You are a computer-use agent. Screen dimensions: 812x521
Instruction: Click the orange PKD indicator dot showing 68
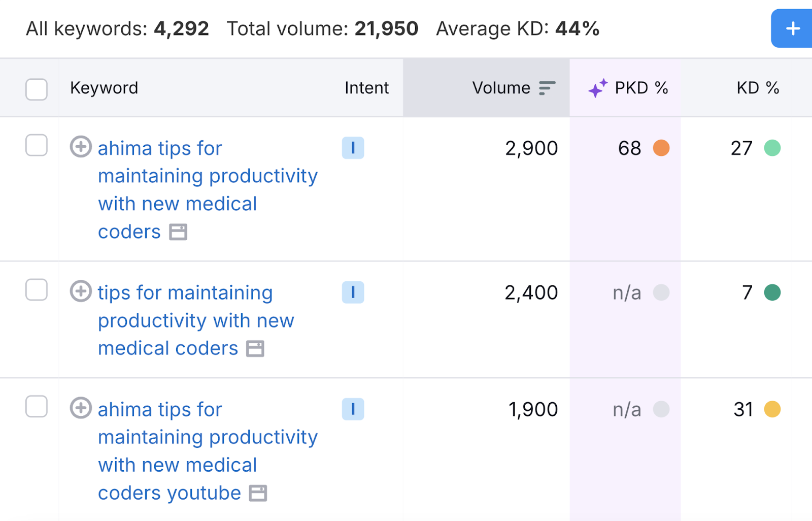[x=661, y=148]
